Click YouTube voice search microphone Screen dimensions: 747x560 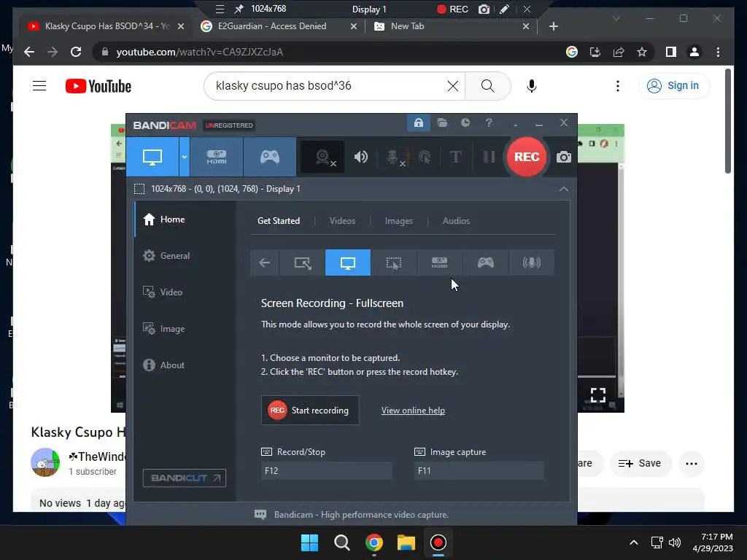pyautogui.click(x=532, y=86)
